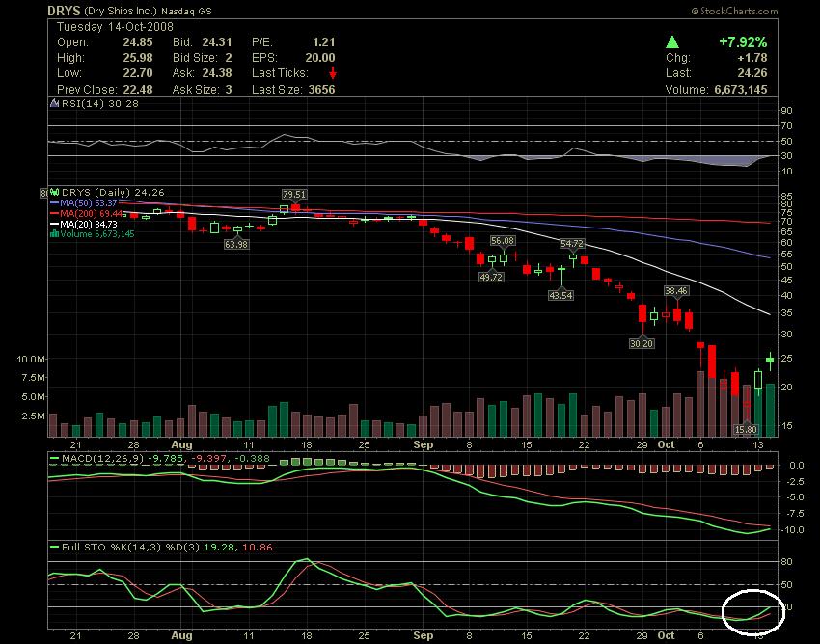The image size is (820, 644).
Task: Click the Bid value 24.31
Action: click(x=217, y=42)
